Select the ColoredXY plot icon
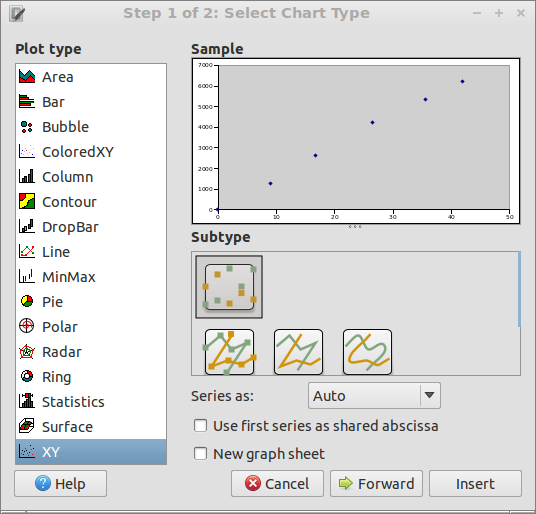Image resolution: width=536 pixels, height=514 pixels. (x=27, y=151)
